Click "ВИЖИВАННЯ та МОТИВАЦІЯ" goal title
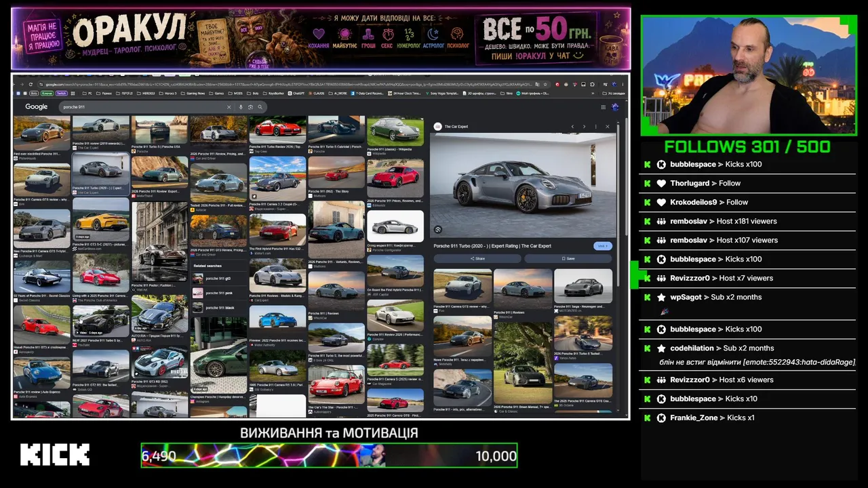 329,432
